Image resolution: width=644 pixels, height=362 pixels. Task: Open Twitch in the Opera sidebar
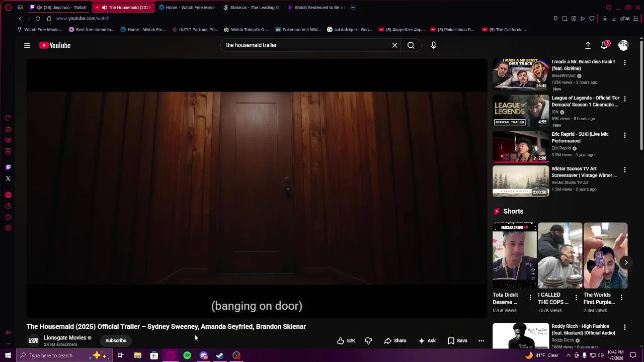point(8,167)
